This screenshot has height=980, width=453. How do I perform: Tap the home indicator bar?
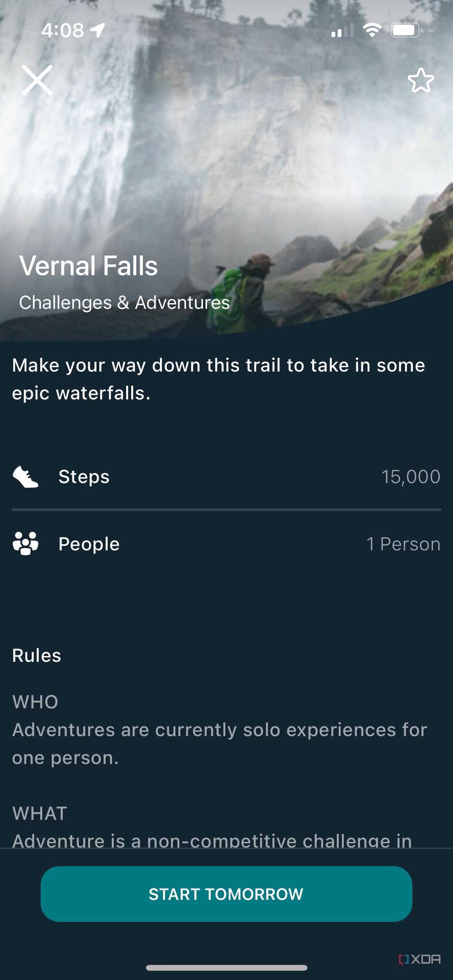(x=226, y=968)
